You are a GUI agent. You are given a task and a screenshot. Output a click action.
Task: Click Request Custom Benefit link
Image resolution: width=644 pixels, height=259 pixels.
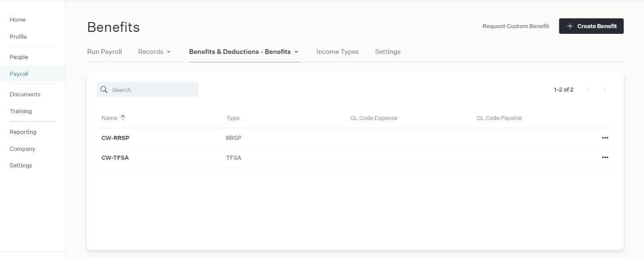516,26
